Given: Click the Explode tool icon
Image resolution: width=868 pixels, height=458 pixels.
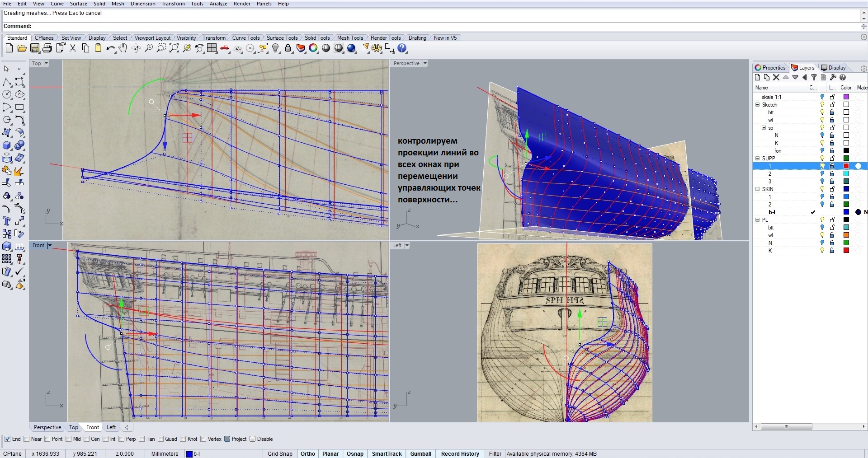Looking at the screenshot, I should tap(19, 171).
